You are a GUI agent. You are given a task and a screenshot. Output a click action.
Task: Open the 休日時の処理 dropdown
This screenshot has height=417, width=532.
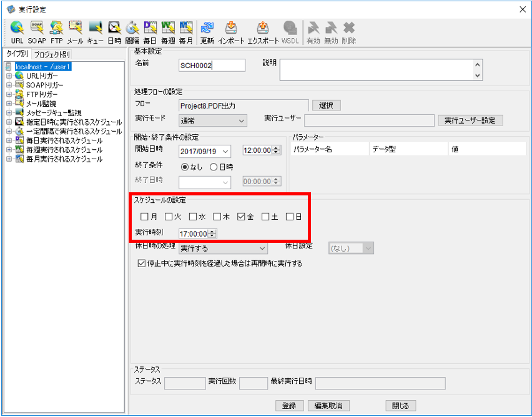coord(223,248)
